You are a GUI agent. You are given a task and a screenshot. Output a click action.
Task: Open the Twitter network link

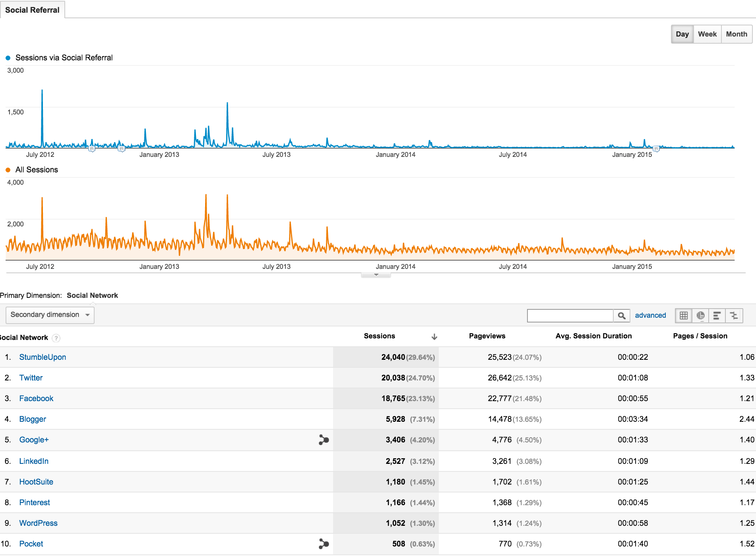[31, 378]
